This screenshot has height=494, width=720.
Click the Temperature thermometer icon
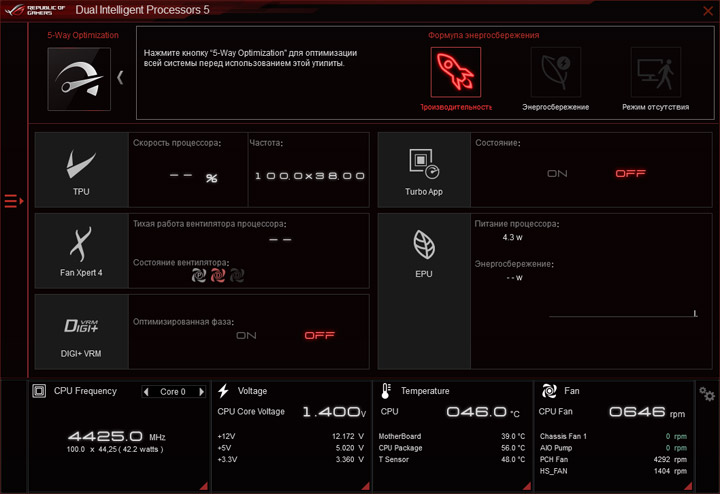386,391
